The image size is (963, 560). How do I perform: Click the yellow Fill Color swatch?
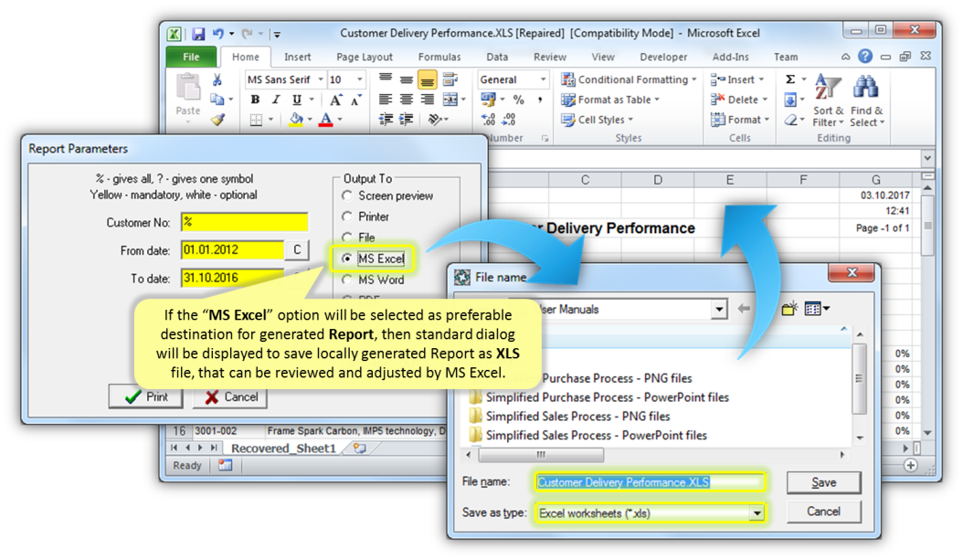(x=296, y=119)
